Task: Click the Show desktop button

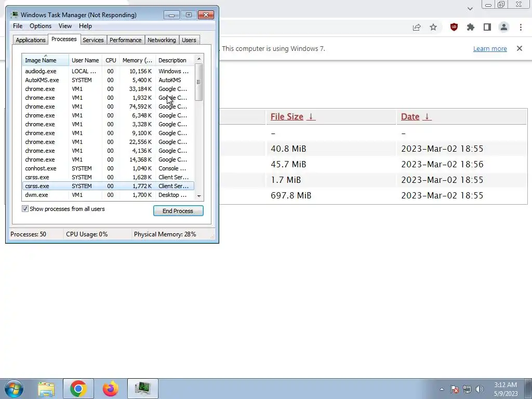Action: pyautogui.click(x=528, y=389)
